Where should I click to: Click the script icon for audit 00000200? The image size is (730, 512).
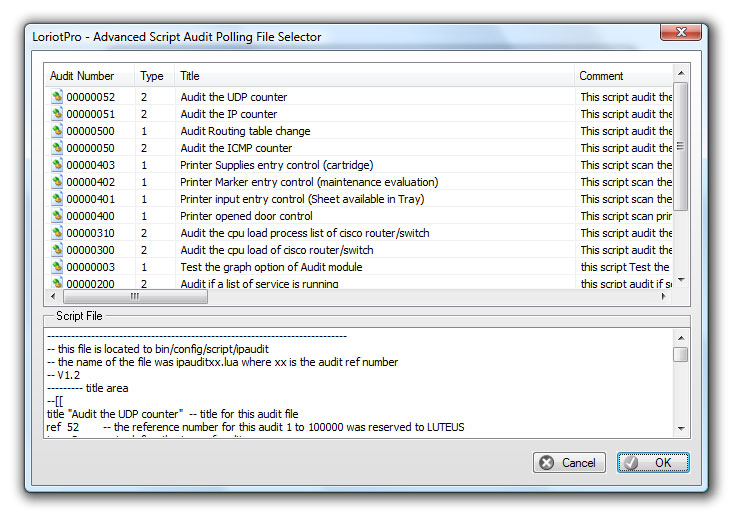click(x=57, y=283)
